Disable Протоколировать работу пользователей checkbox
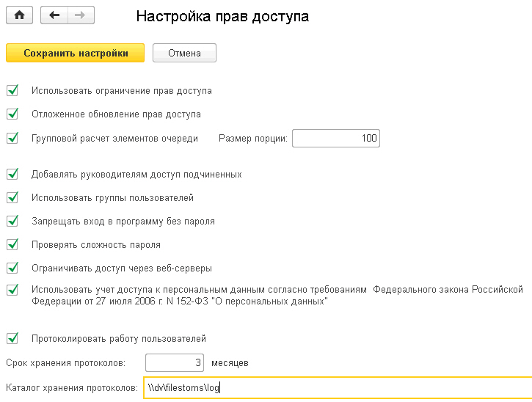 coord(12,339)
